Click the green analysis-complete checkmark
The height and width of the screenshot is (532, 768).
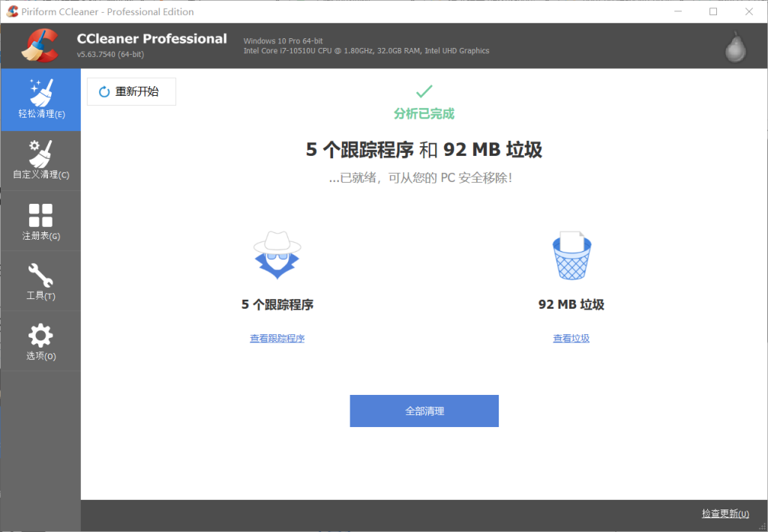(424, 91)
